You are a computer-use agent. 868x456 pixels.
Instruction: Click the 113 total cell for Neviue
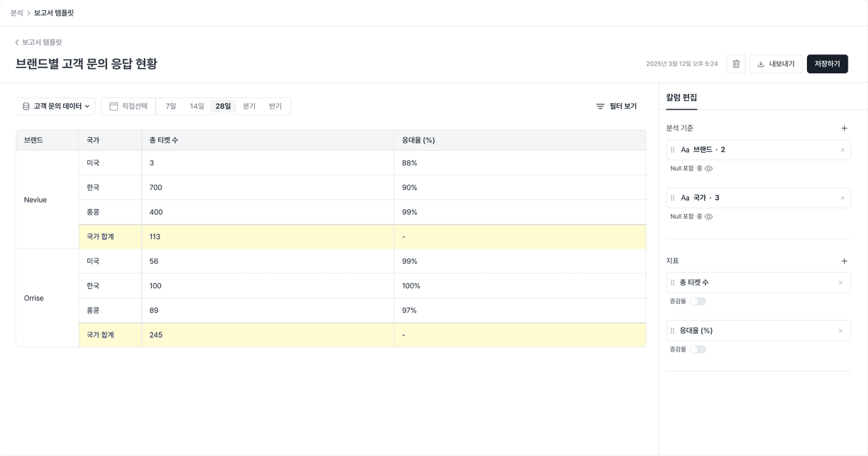tap(268, 237)
